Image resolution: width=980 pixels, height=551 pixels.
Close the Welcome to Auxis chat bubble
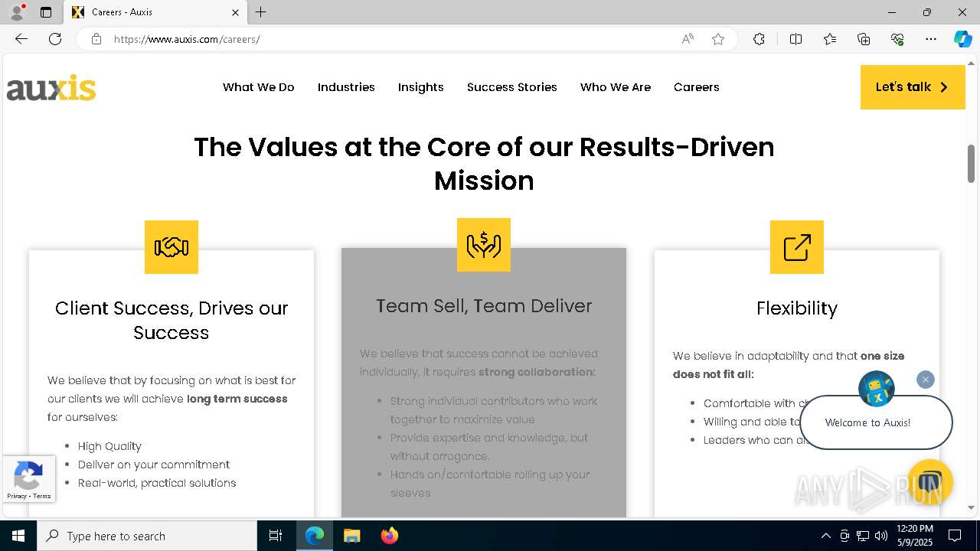click(x=926, y=380)
